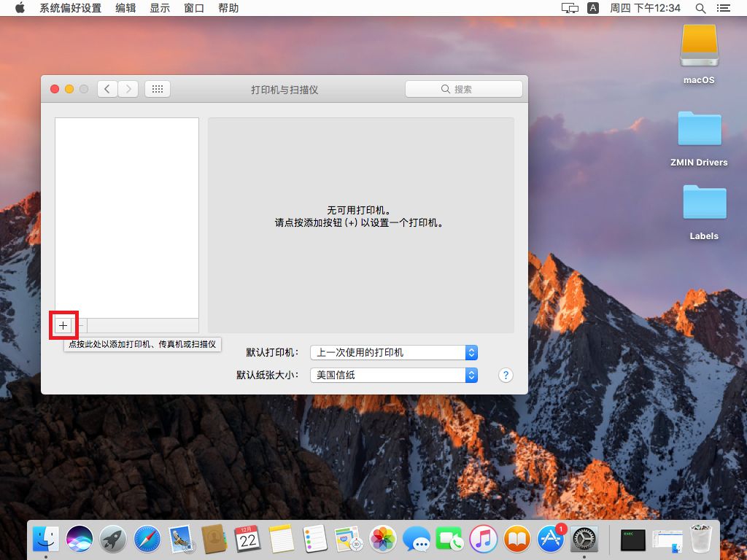Click the screen mirroring menu bar icon
This screenshot has width=747, height=560.
pos(570,8)
